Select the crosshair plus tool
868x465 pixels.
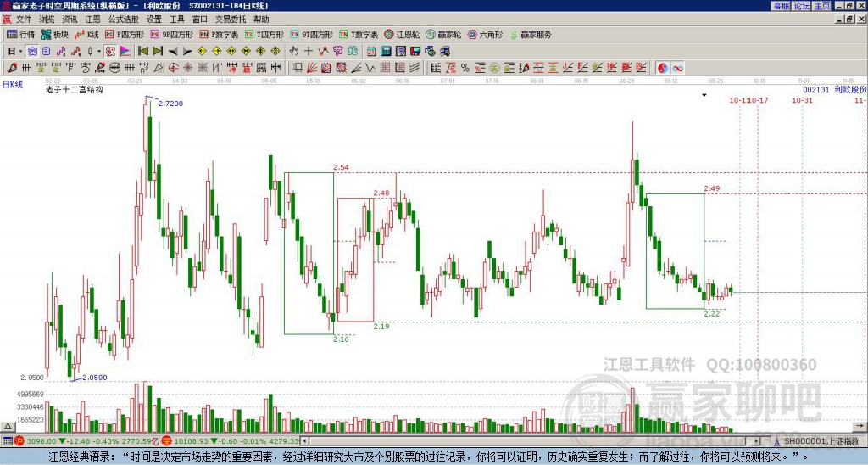[309, 51]
